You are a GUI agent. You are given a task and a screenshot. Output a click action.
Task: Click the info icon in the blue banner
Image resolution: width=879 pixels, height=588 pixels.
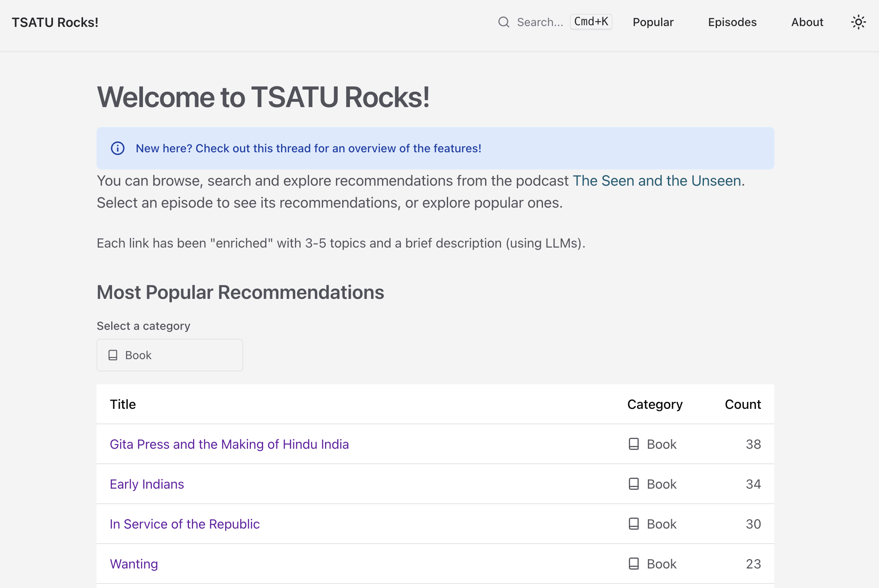click(x=118, y=148)
